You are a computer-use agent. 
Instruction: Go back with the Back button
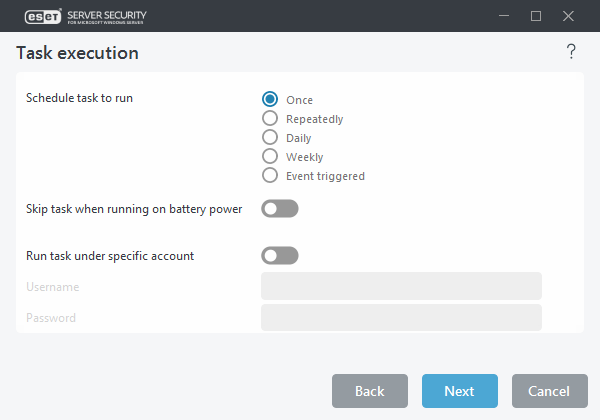(369, 391)
